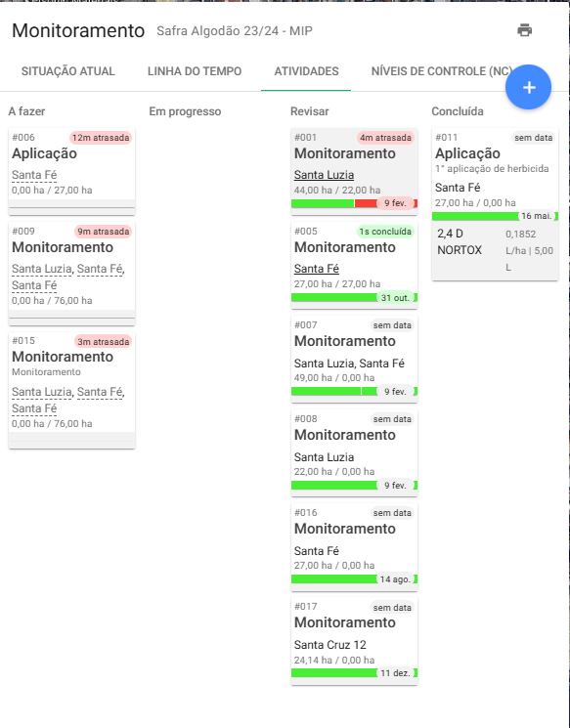Image resolution: width=570 pixels, height=728 pixels.
Task: Click the blue plus add button
Action: coord(528,87)
